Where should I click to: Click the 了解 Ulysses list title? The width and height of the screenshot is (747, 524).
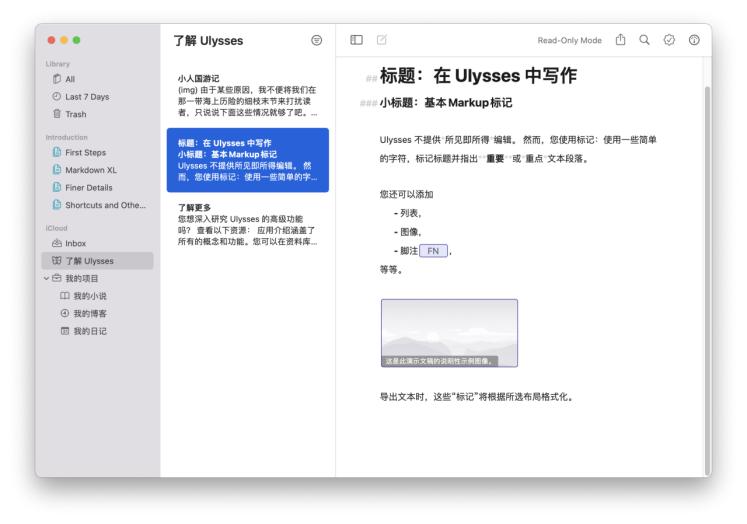208,41
